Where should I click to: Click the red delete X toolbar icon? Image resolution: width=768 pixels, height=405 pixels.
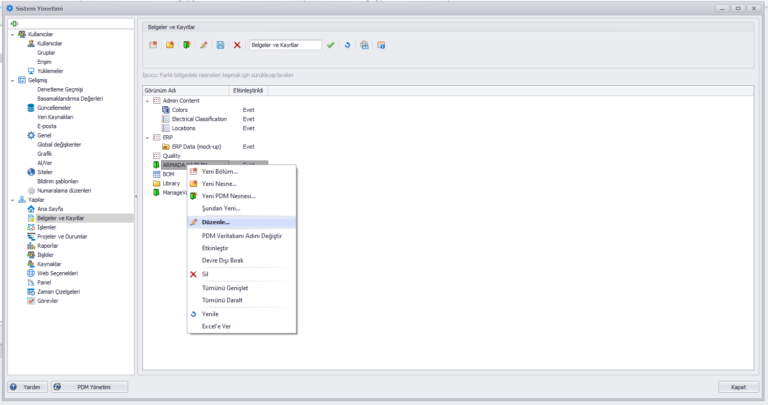(x=237, y=45)
